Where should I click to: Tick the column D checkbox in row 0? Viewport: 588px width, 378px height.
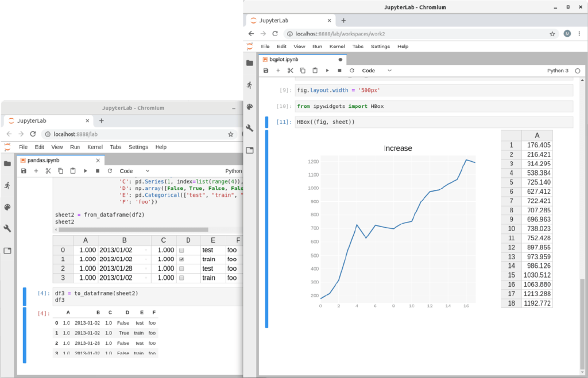181,251
